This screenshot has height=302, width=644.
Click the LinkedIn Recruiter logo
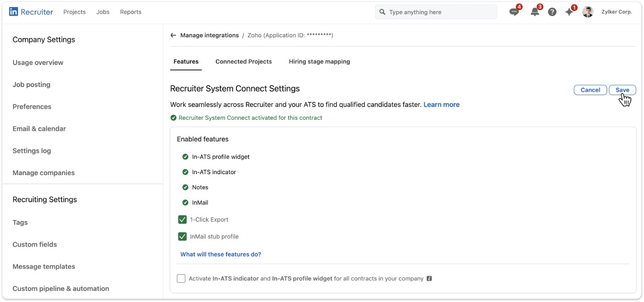click(31, 12)
